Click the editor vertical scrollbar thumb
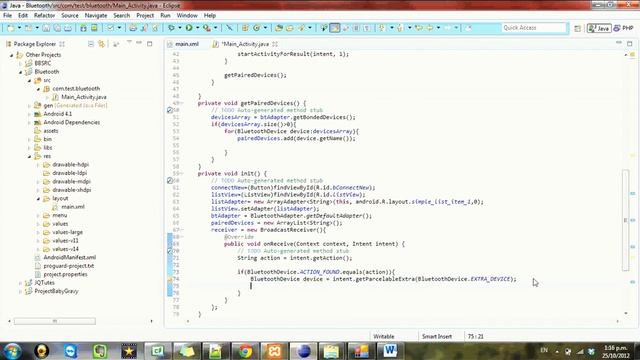The width and height of the screenshot is (640, 360). [625, 220]
